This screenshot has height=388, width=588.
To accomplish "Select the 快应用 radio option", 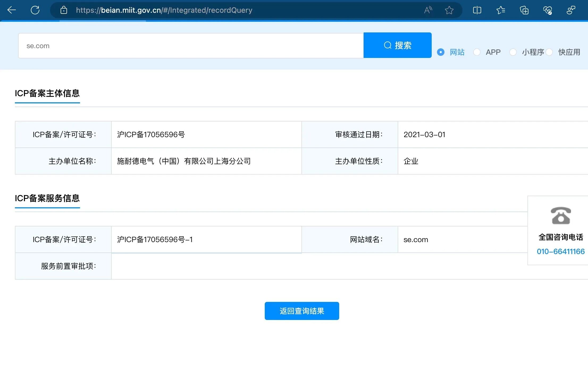I will coord(549,52).
